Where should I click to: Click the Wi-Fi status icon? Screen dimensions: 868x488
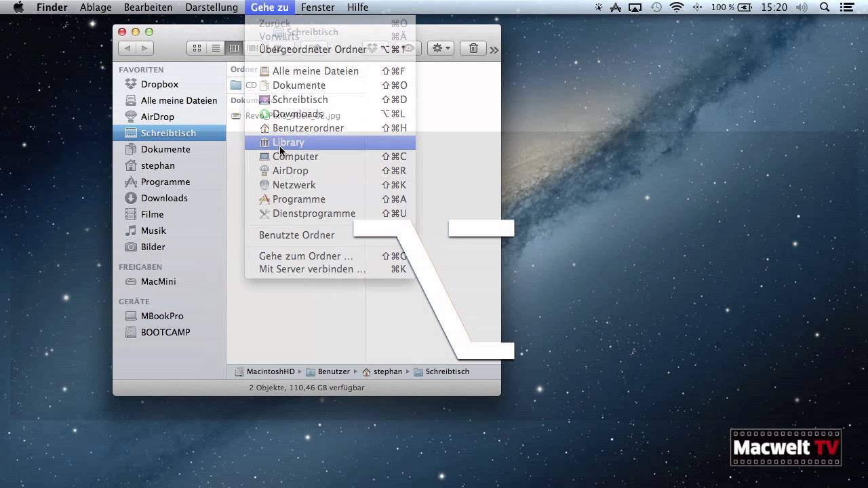[676, 7]
